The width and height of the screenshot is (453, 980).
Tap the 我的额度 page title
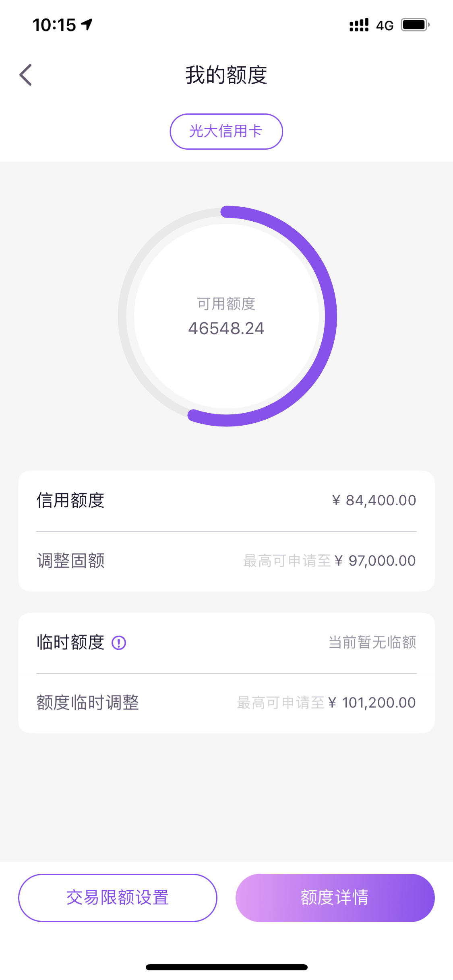pos(226,75)
